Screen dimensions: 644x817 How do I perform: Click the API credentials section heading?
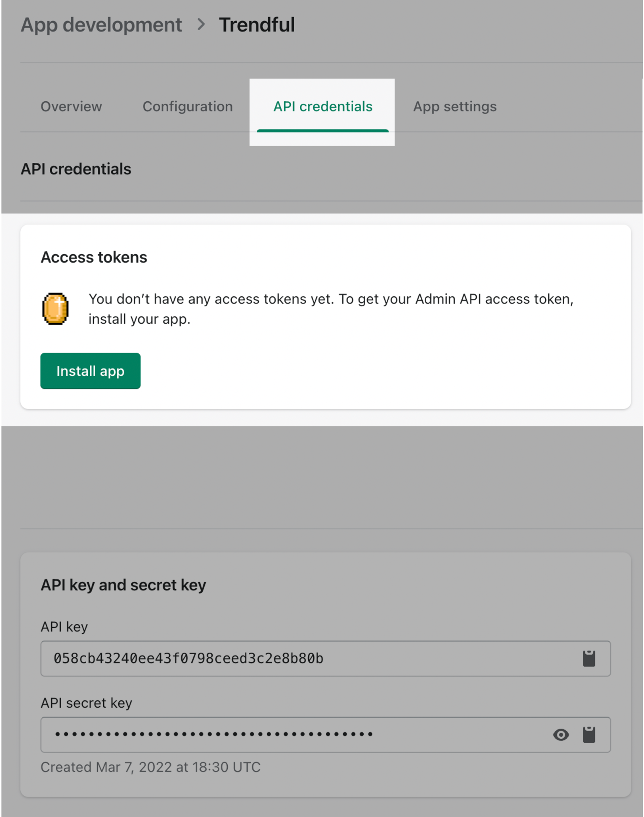click(x=76, y=169)
